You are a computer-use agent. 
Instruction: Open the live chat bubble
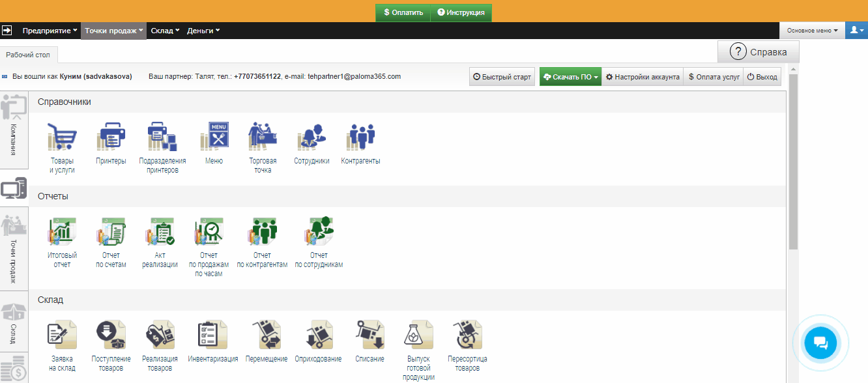point(820,343)
